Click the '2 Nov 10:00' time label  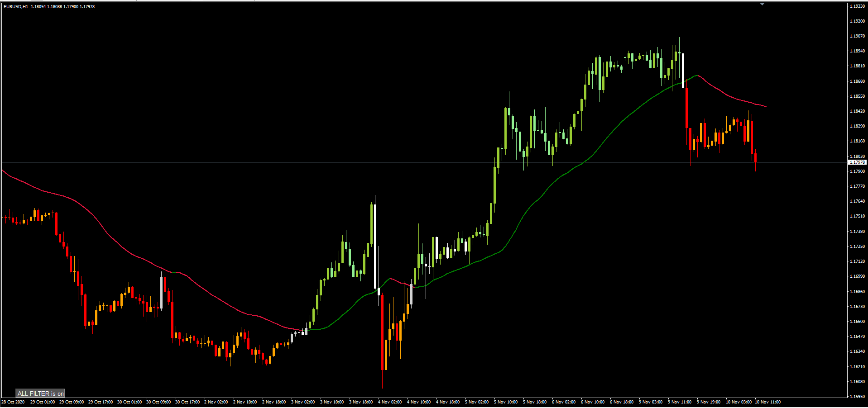pyautogui.click(x=245, y=402)
